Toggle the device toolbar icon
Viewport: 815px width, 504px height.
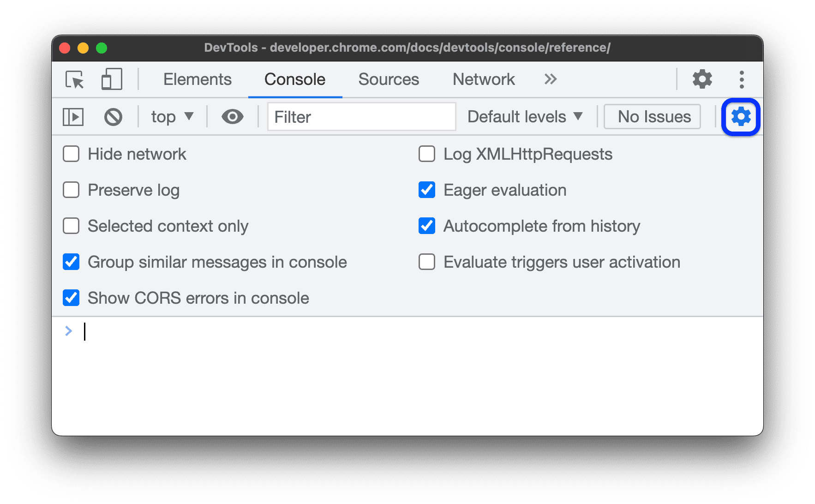(111, 79)
